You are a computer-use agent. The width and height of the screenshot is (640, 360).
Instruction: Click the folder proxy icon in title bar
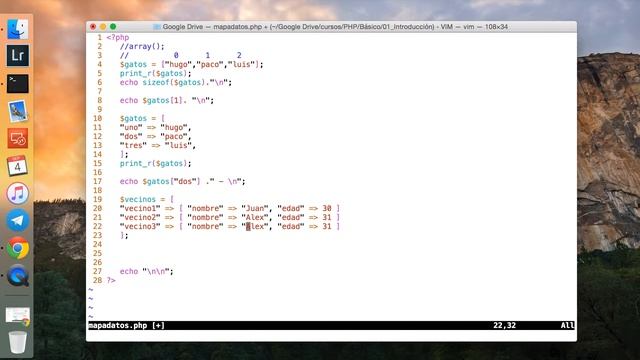click(x=156, y=27)
